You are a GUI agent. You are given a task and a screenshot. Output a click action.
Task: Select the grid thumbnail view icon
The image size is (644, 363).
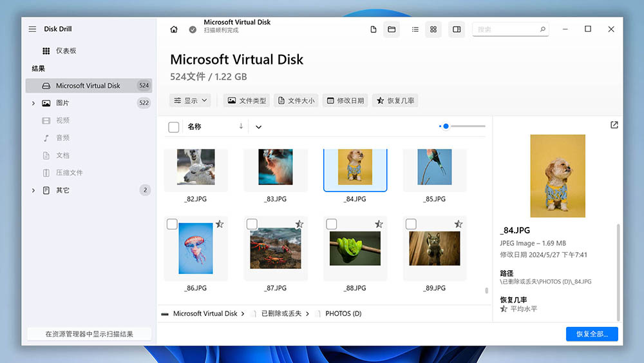(x=433, y=30)
